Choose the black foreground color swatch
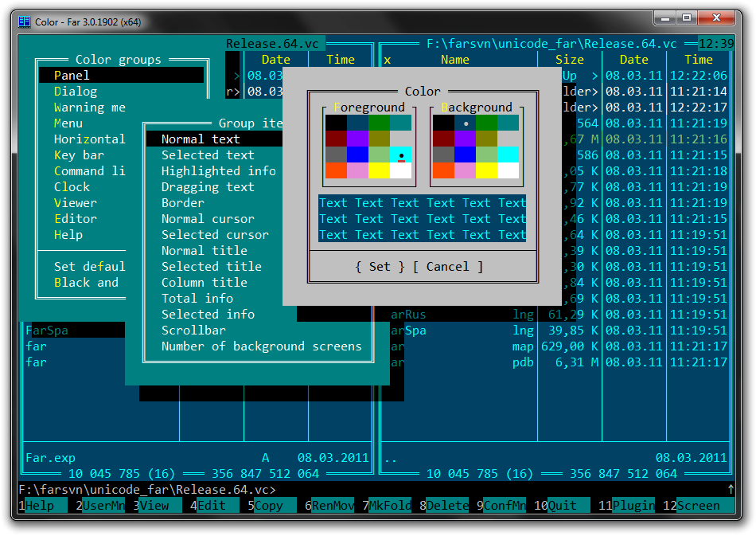Viewport: 756px width, 536px height. click(336, 123)
